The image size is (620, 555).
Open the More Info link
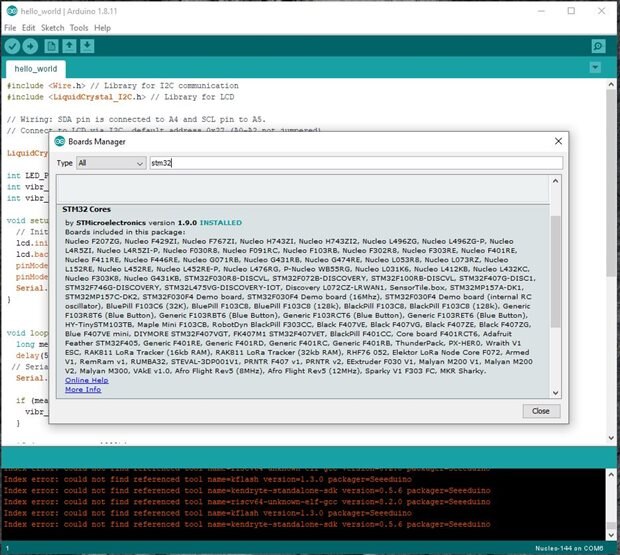(x=83, y=389)
